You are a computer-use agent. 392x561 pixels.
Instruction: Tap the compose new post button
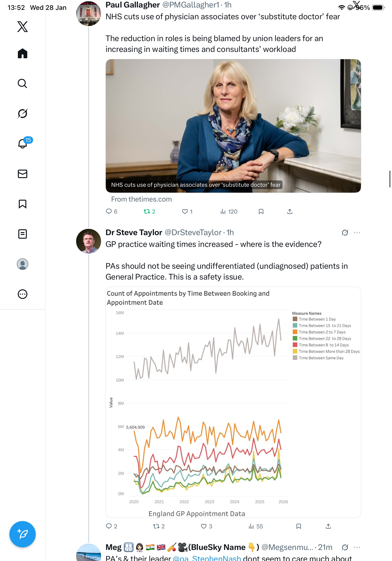pyautogui.click(x=23, y=534)
